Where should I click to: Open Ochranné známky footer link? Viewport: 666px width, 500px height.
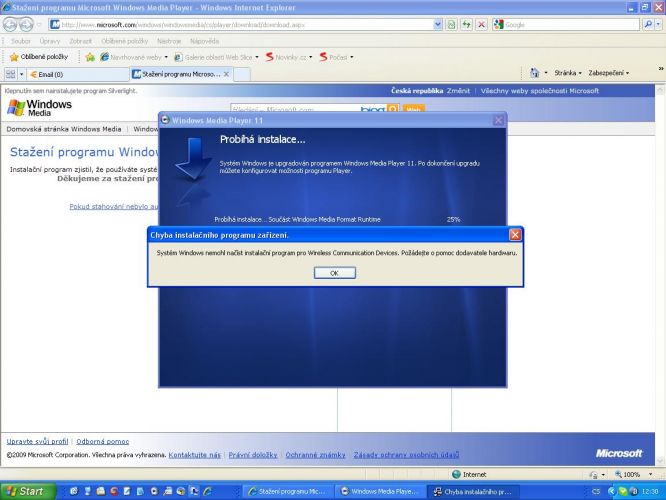[316, 455]
